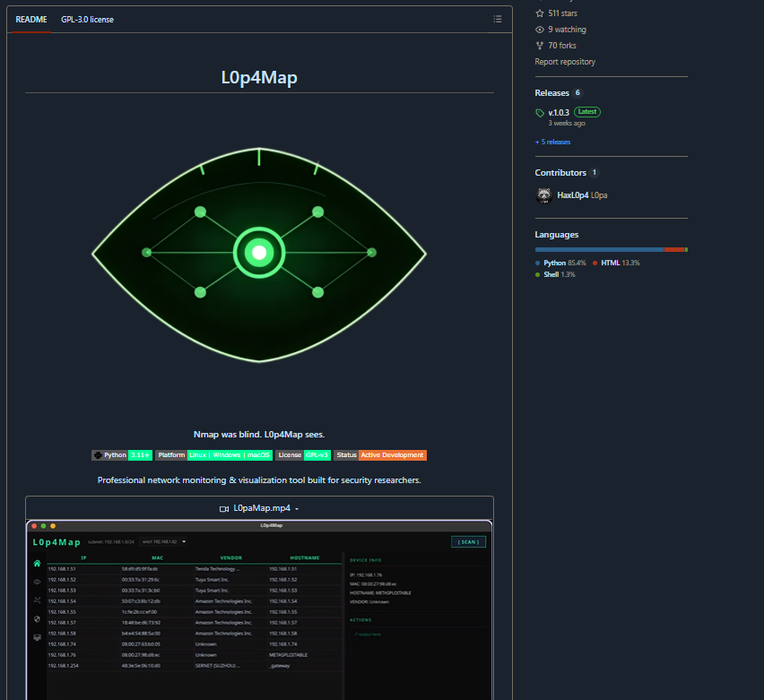Image resolution: width=764 pixels, height=700 pixels.
Task: Click the blue Python segment of language bar
Action: [599, 250]
